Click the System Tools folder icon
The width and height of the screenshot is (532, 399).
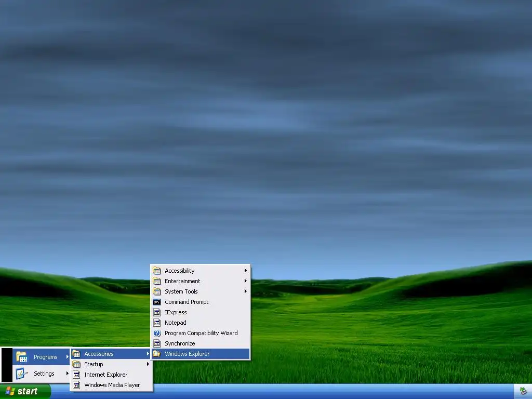157,291
